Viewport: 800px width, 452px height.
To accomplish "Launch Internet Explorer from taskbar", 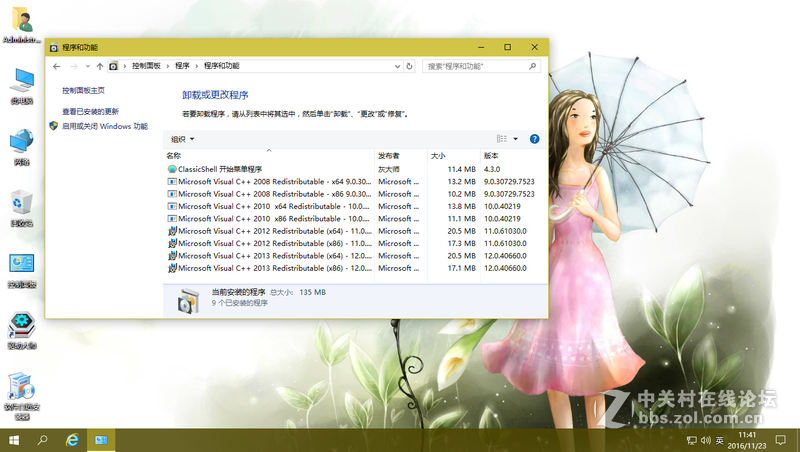I will coord(72,440).
